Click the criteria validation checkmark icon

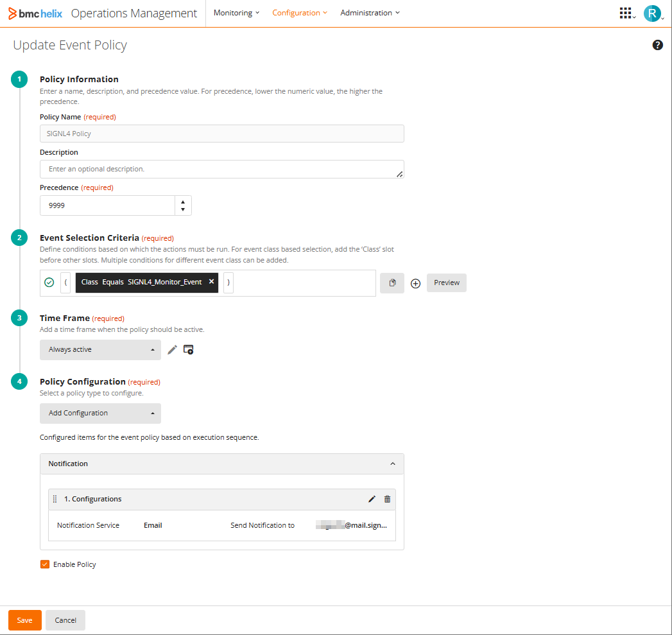click(49, 282)
